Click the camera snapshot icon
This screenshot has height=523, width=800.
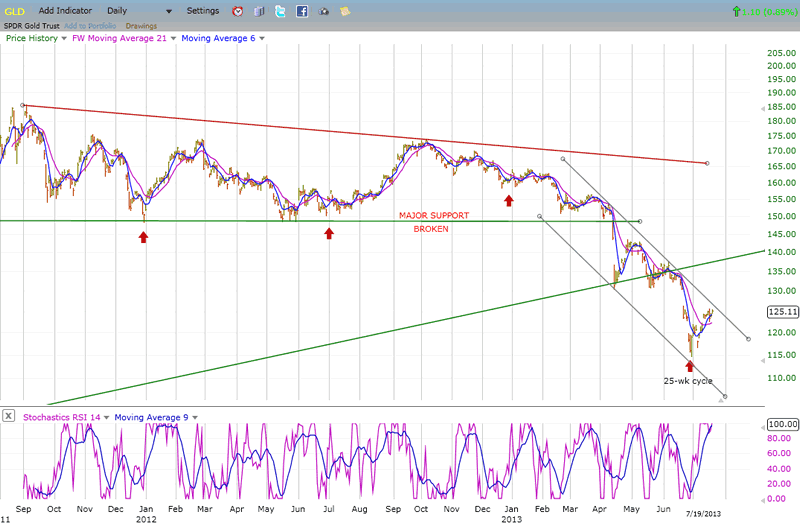pyautogui.click(x=323, y=11)
